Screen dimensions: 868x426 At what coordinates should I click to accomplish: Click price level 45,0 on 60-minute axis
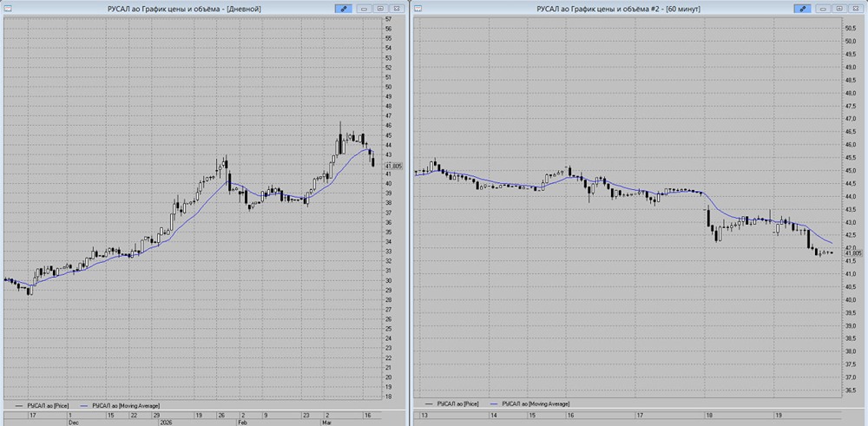tap(851, 170)
